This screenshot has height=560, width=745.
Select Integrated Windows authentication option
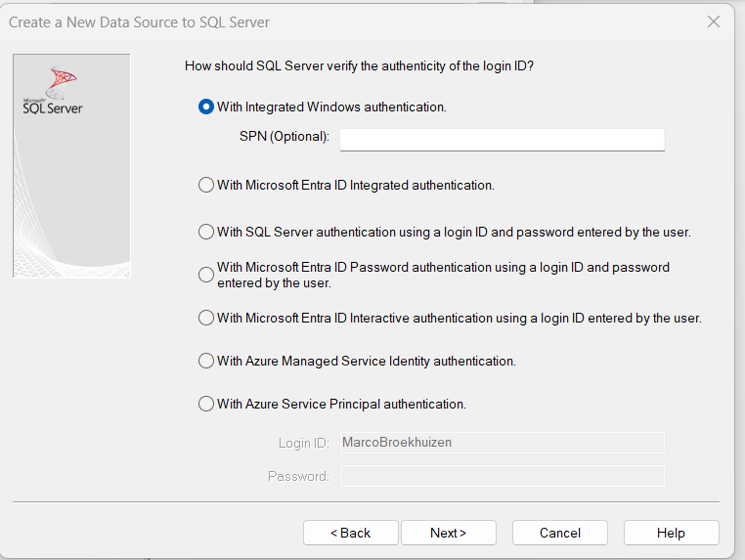pyautogui.click(x=206, y=108)
